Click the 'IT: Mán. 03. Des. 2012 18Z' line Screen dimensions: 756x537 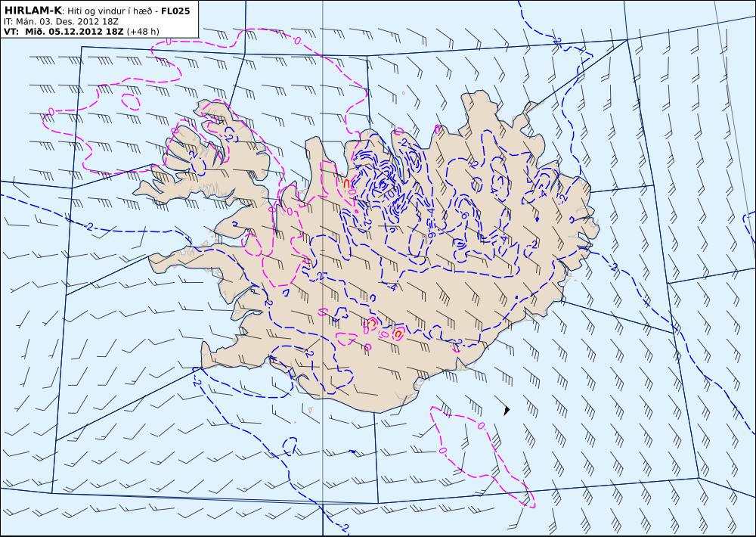pos(60,21)
